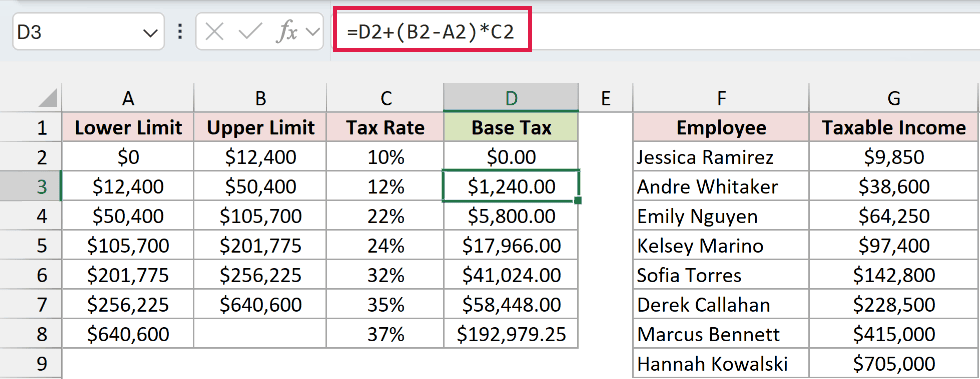The height and width of the screenshot is (379, 980).
Task: Click the Name Box showing D3
Action: (88, 32)
